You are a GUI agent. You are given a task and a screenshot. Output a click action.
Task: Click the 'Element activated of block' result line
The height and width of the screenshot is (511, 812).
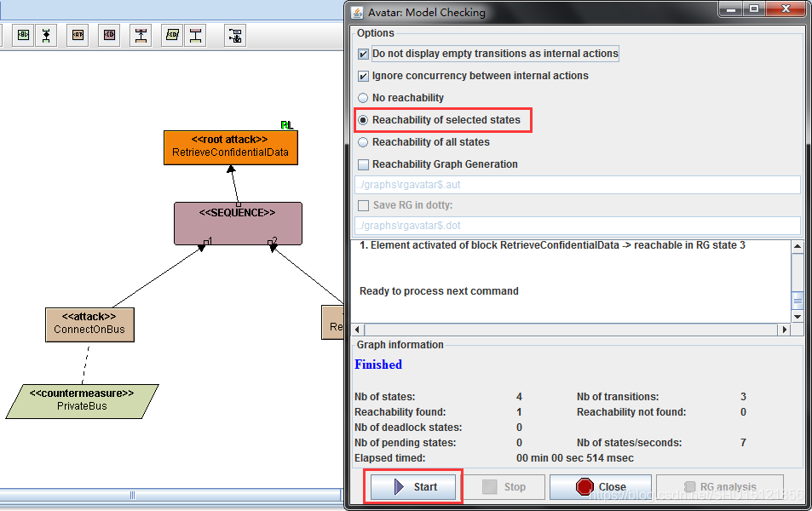(552, 245)
